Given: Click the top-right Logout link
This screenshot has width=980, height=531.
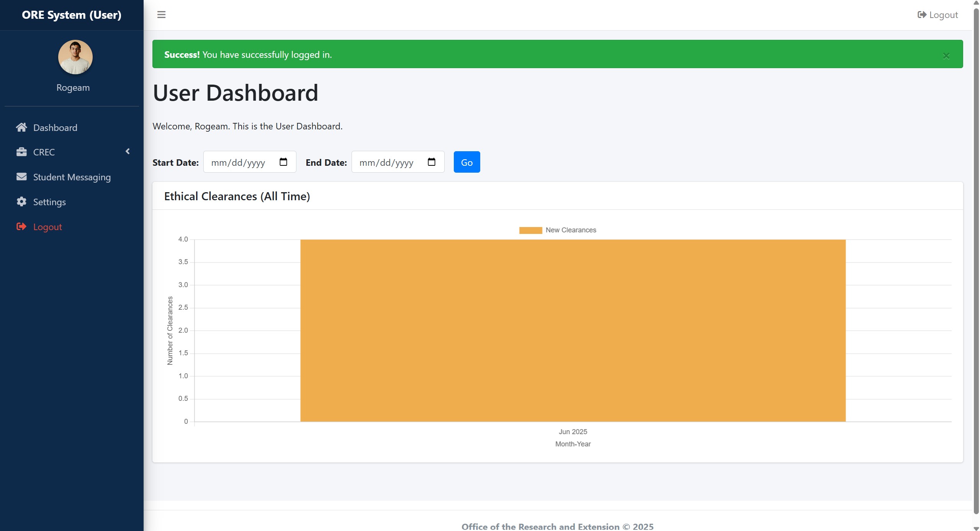Looking at the screenshot, I should [938, 15].
